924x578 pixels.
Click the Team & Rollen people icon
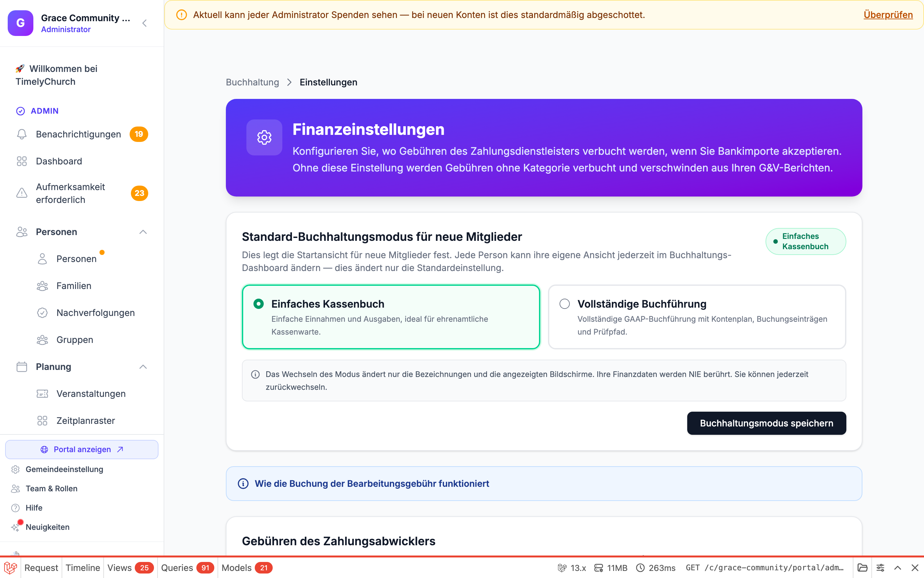point(15,488)
